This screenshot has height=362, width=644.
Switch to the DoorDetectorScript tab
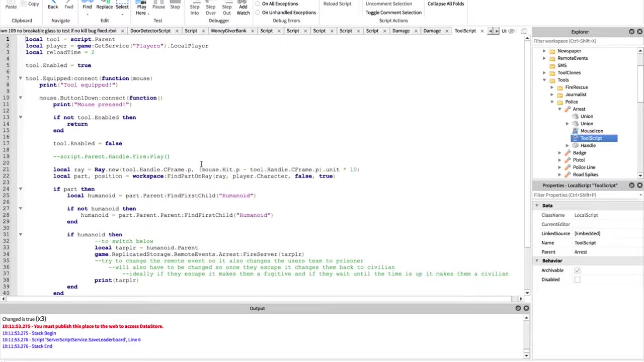[x=150, y=31]
